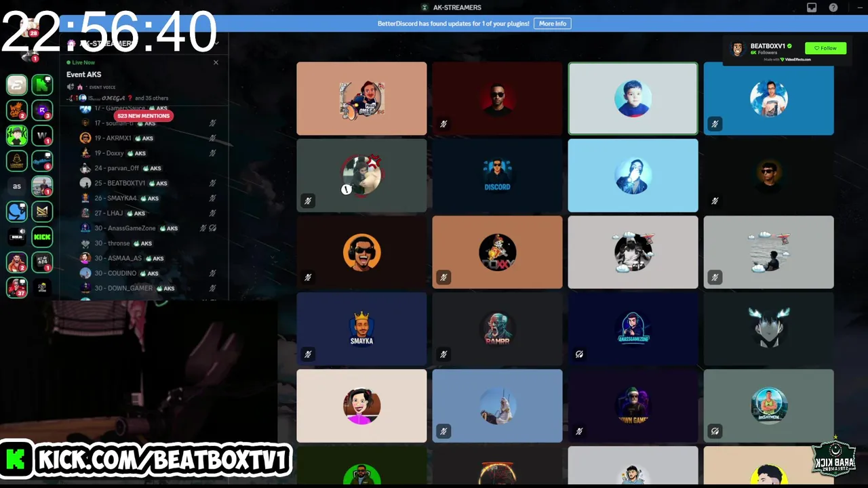Select user '19 - AKRMX1' in voice list
Viewport: 868px width, 488px height.
(148, 138)
